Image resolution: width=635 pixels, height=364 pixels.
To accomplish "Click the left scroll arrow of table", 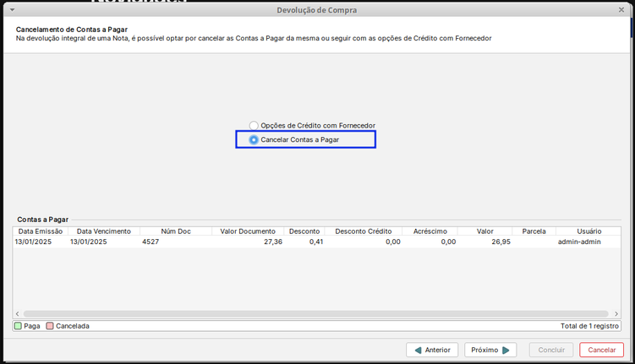I will pos(18,313).
